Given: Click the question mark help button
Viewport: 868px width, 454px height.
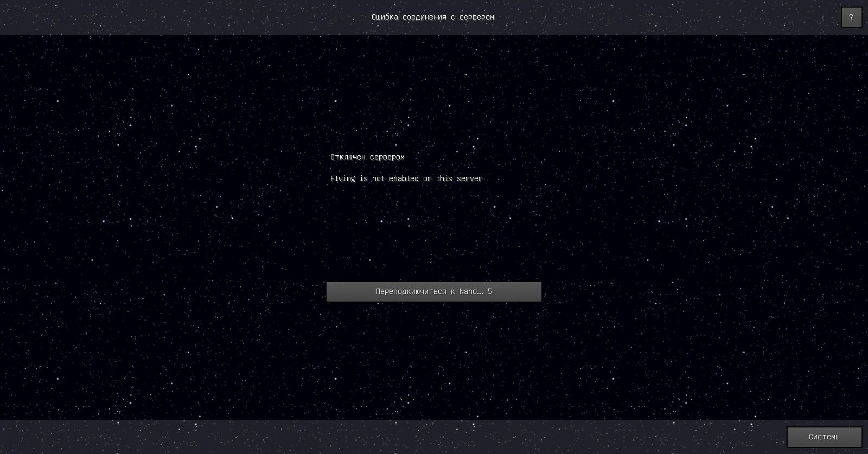Looking at the screenshot, I should (851, 17).
